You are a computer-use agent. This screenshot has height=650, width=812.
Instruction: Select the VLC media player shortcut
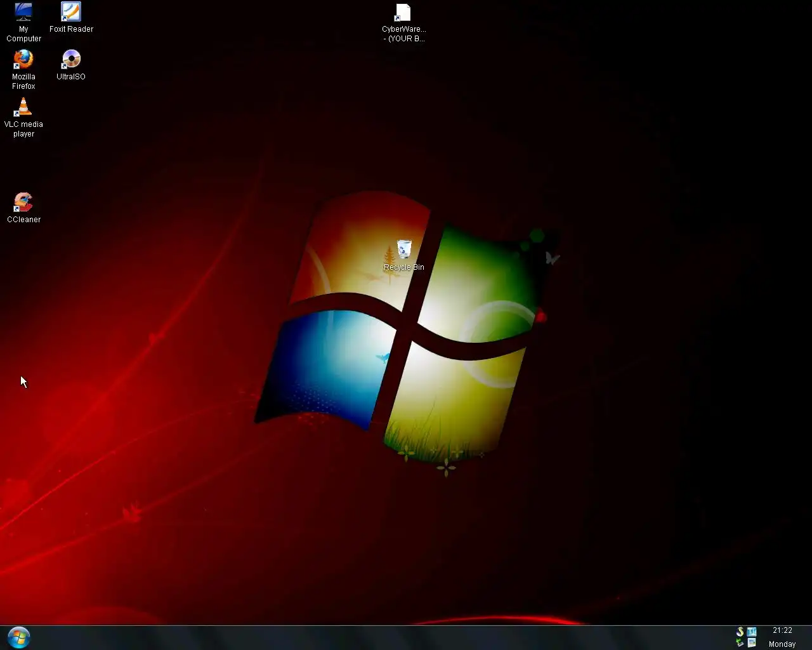click(23, 117)
